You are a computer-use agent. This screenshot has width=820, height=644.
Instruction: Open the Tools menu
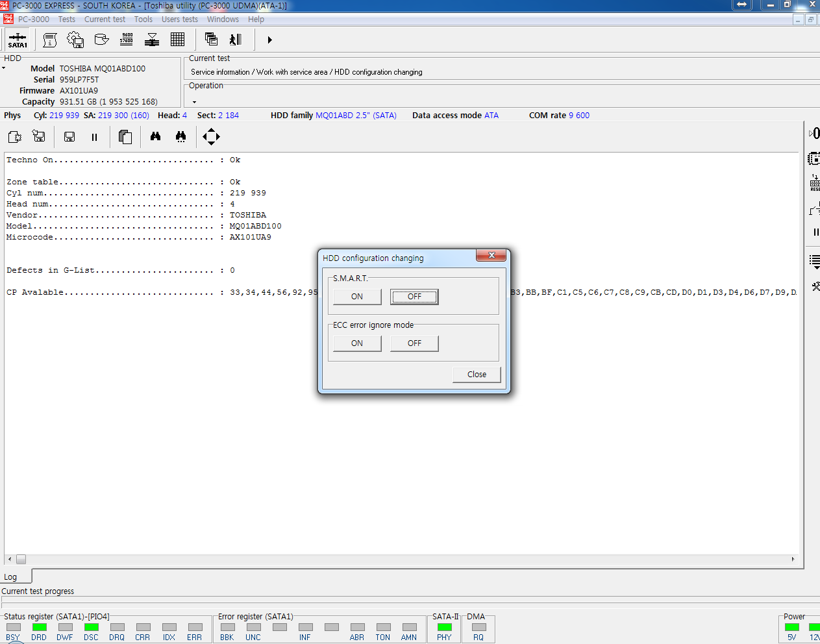pyautogui.click(x=143, y=19)
